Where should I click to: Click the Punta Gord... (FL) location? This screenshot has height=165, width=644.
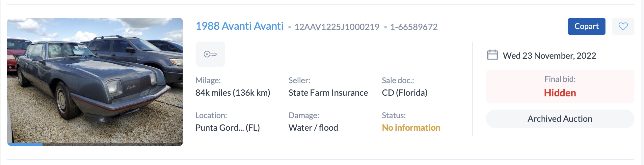(228, 128)
